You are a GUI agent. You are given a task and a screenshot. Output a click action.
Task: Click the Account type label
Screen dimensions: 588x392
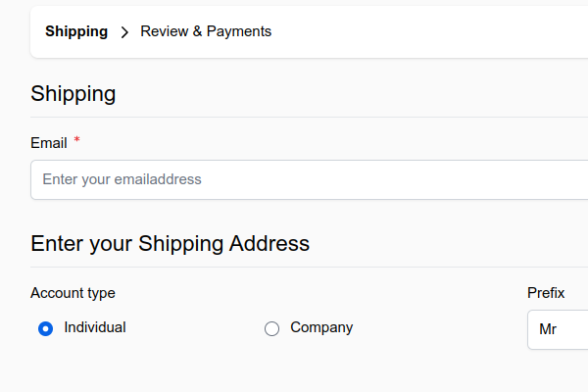coord(73,293)
